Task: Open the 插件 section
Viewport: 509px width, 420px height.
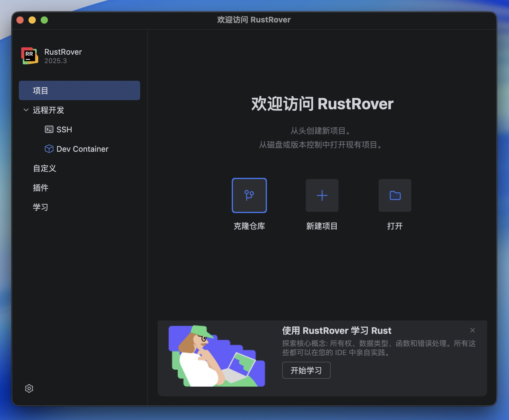Action: [41, 188]
